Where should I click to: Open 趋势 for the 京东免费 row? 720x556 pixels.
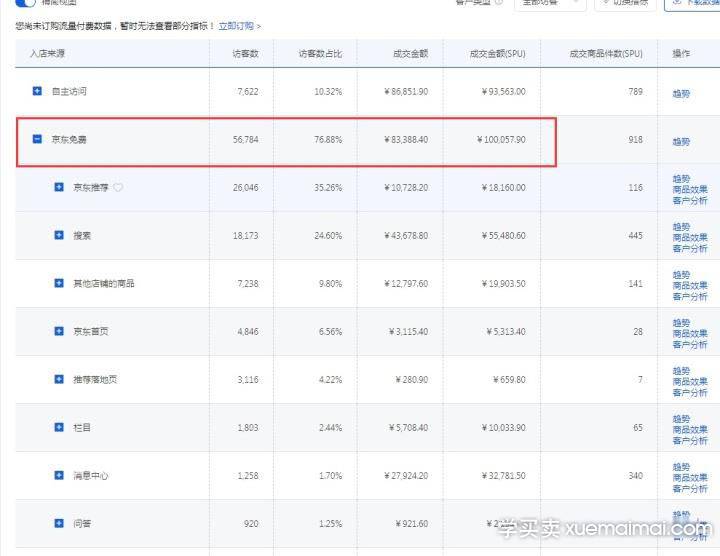click(681, 142)
